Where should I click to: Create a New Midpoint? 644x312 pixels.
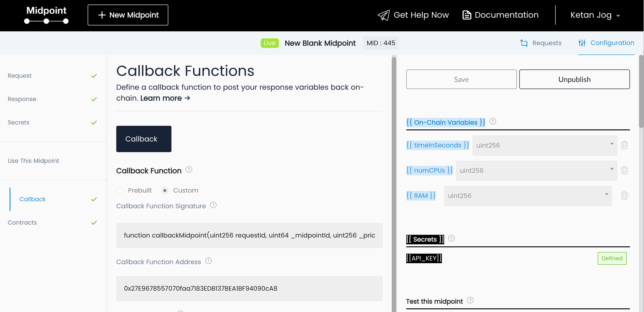[x=128, y=15]
